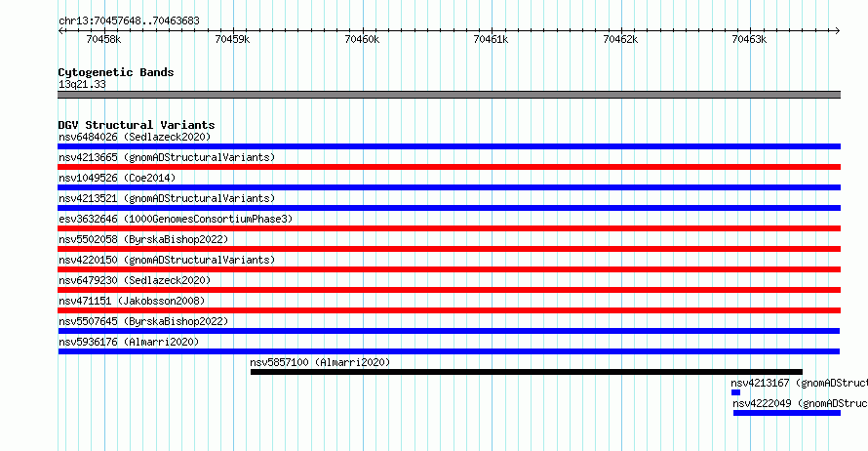Click the 70458k ruler label
Viewport: 868px width, 451px height.
103,39
